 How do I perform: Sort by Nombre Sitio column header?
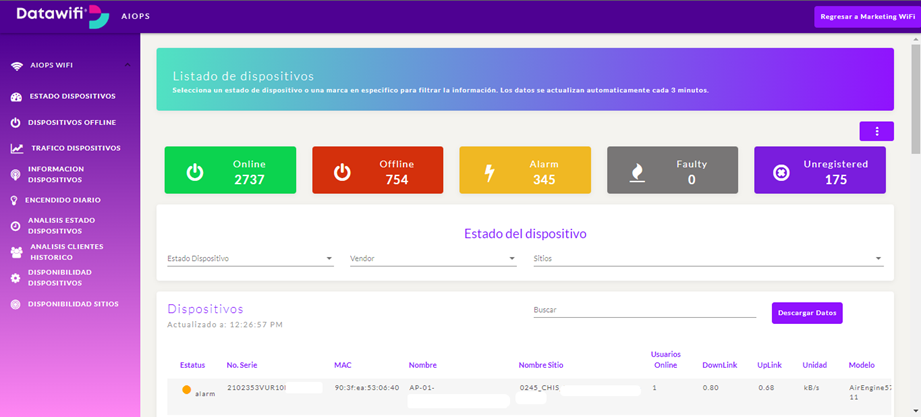click(541, 365)
